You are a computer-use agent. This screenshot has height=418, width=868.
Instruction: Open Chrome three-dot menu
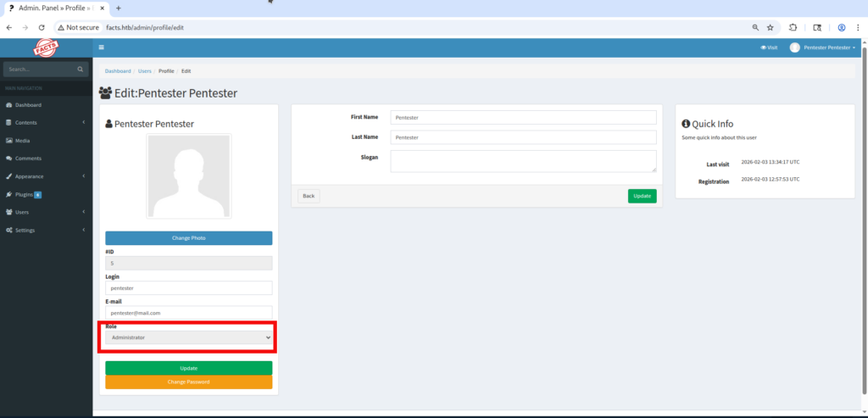point(858,27)
